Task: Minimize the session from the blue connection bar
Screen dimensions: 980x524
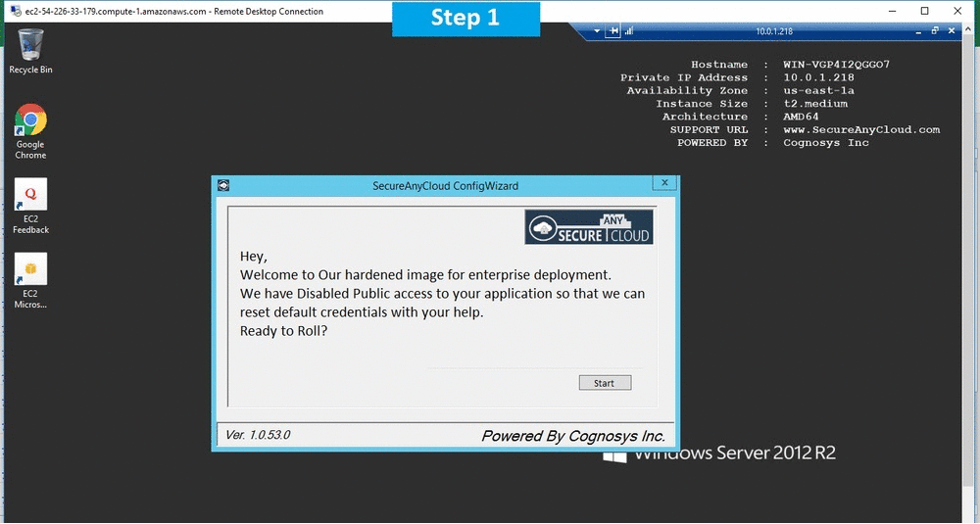Action: click(919, 31)
